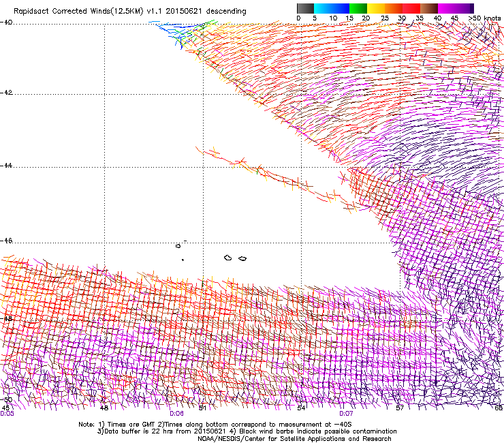This screenshot has height=443, width=504.
Task: Click the 'Data buffer is 22 hrs' note line
Action: [247, 431]
